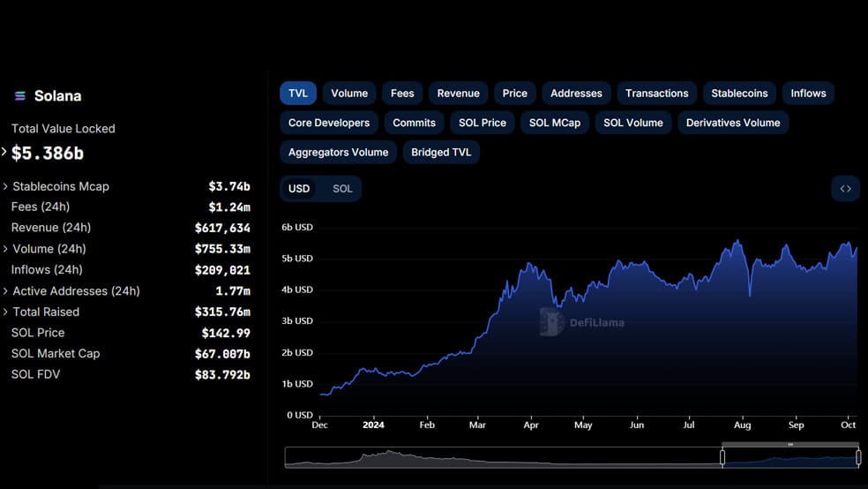
Task: Show Commits on chart
Action: pos(414,123)
